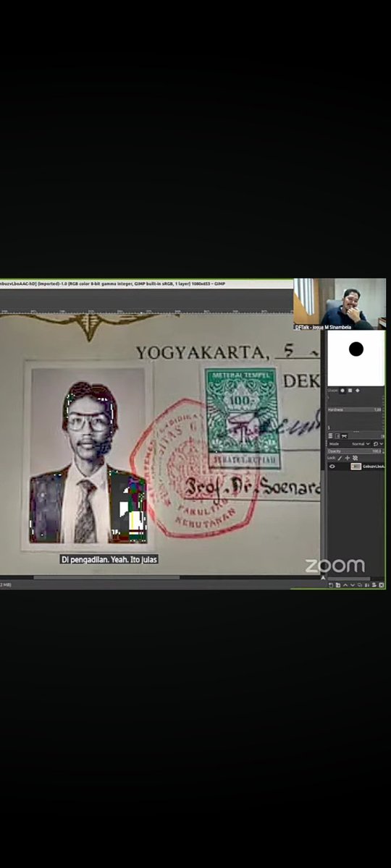
Task: Toggle lock pixels brush icon
Action: 339,458
